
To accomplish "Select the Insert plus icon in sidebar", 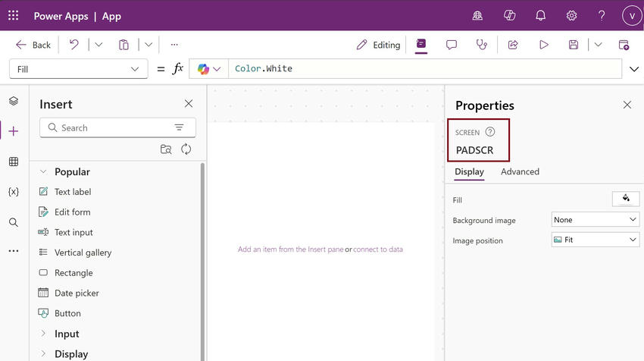I will point(14,131).
